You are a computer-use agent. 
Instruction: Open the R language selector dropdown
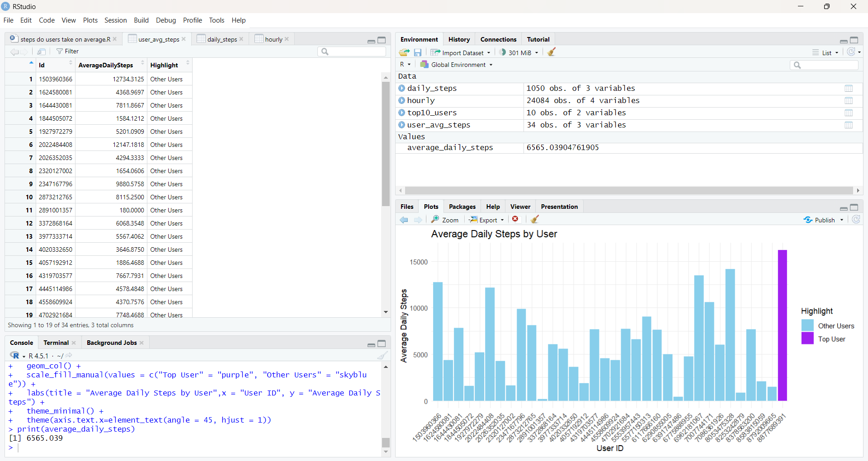click(x=405, y=65)
